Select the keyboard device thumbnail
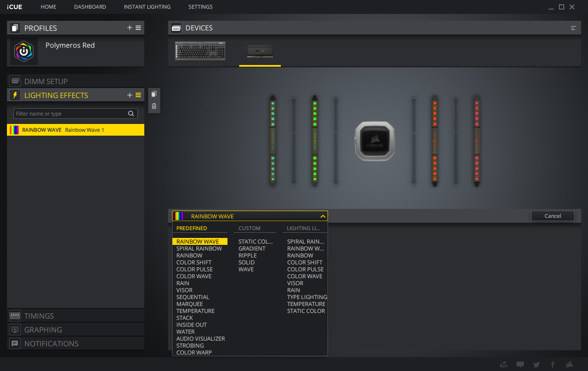The width and height of the screenshot is (588, 371). [x=200, y=51]
